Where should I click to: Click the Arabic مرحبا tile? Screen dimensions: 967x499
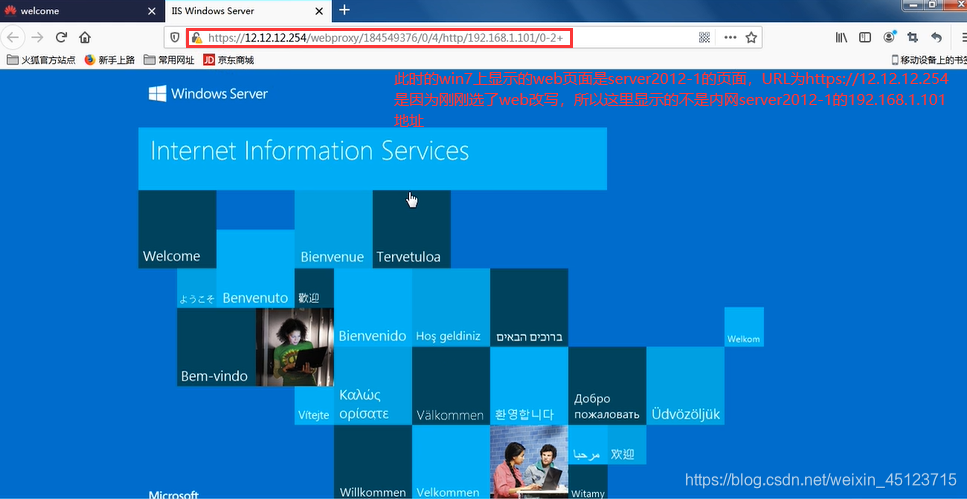pyautogui.click(x=588, y=445)
